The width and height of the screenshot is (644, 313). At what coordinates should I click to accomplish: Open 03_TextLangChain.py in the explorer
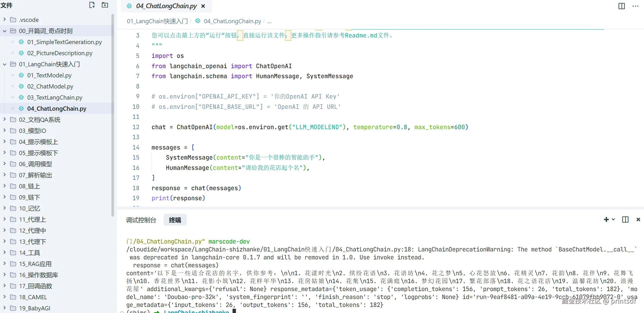point(55,97)
